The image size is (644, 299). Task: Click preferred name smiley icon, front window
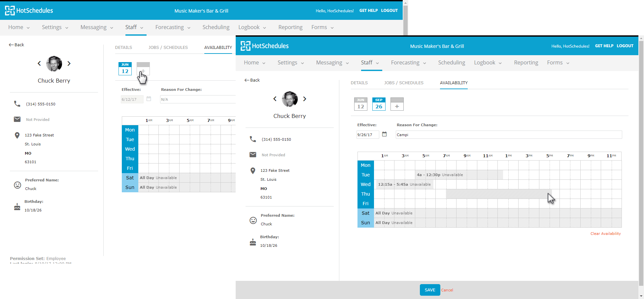tap(253, 220)
